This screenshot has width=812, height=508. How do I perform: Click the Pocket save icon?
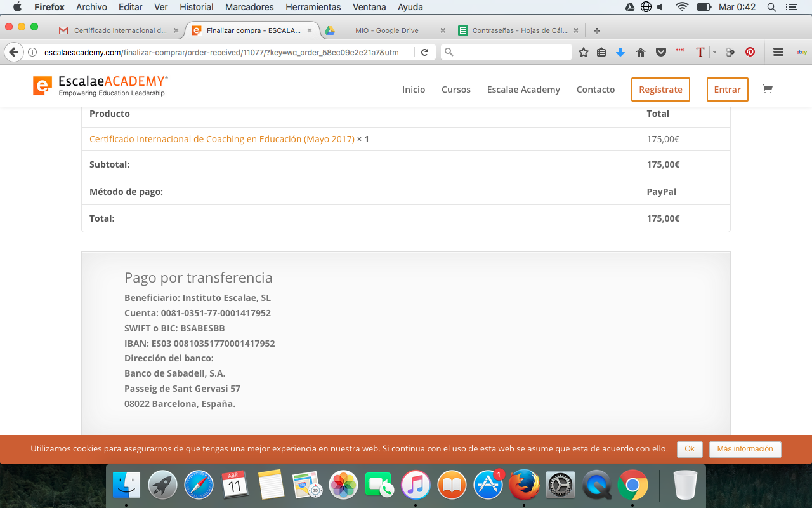coord(661,52)
